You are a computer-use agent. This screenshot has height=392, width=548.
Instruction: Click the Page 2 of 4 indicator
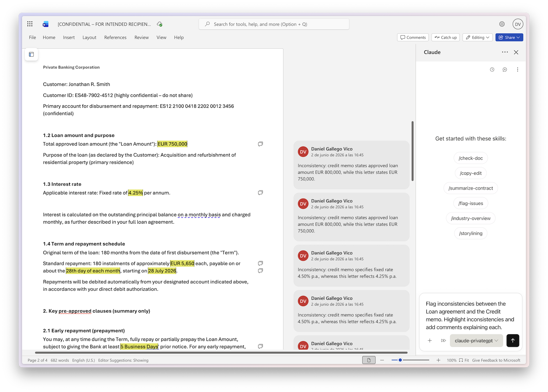click(37, 360)
